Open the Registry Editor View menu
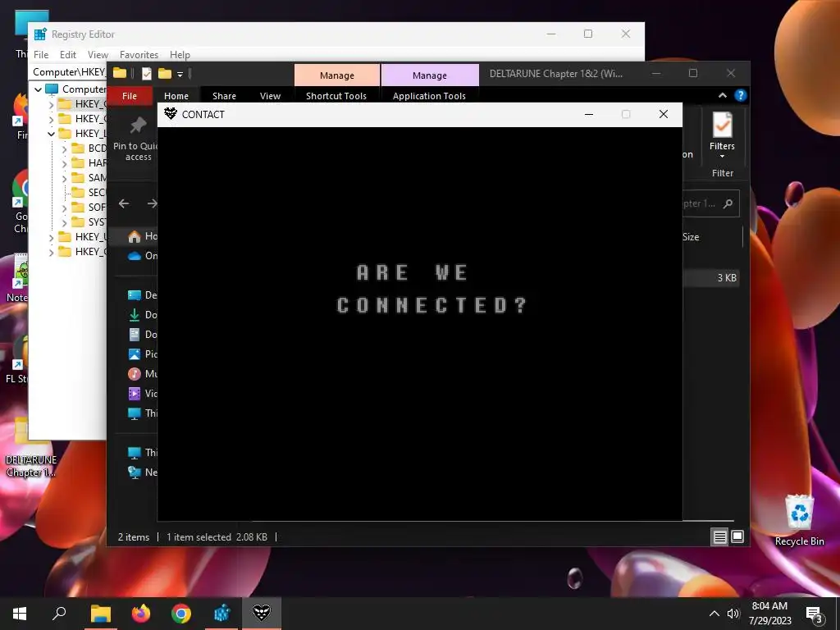 [x=98, y=55]
